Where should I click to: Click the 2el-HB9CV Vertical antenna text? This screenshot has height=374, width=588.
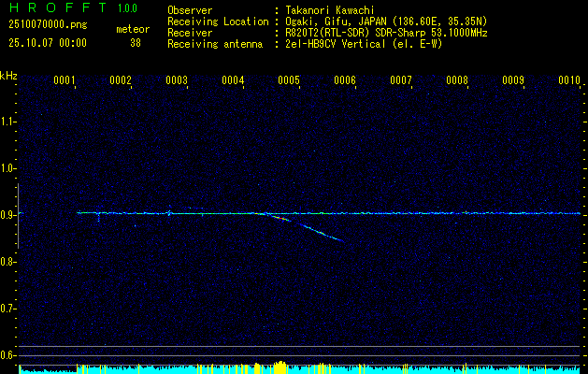[x=363, y=44]
